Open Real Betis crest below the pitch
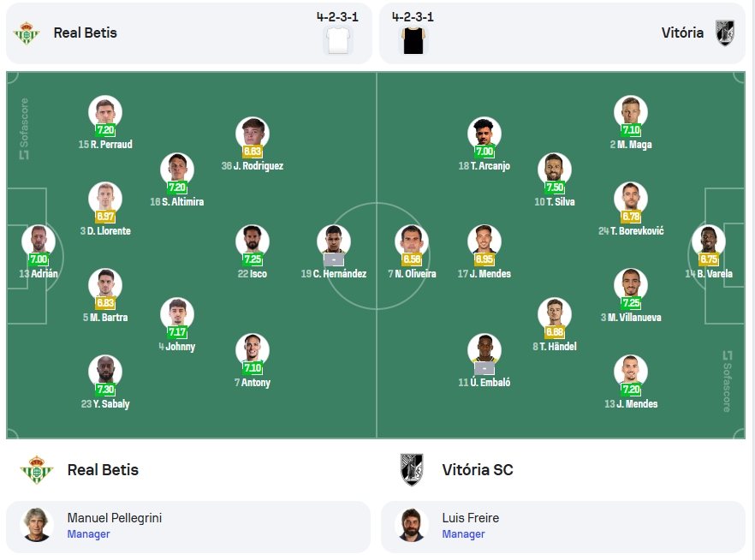Screen dimensions: 755x560 tap(36, 469)
